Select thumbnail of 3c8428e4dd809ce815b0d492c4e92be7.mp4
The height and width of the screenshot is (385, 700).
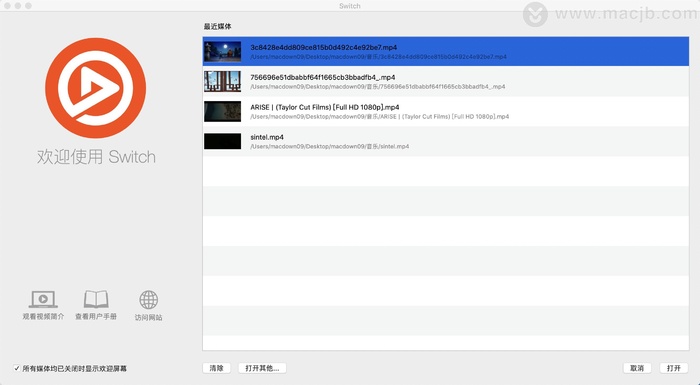point(222,51)
